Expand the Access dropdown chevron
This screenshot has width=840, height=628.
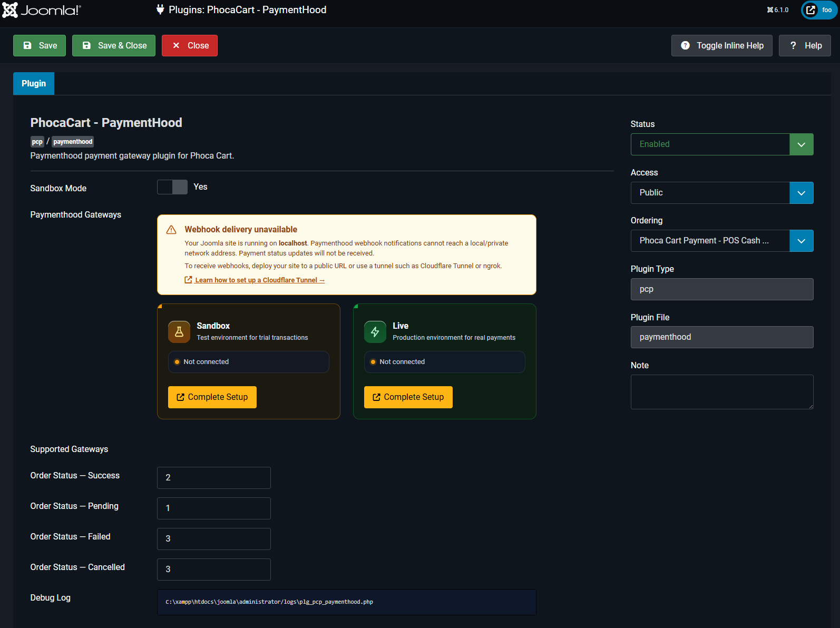[x=802, y=193]
